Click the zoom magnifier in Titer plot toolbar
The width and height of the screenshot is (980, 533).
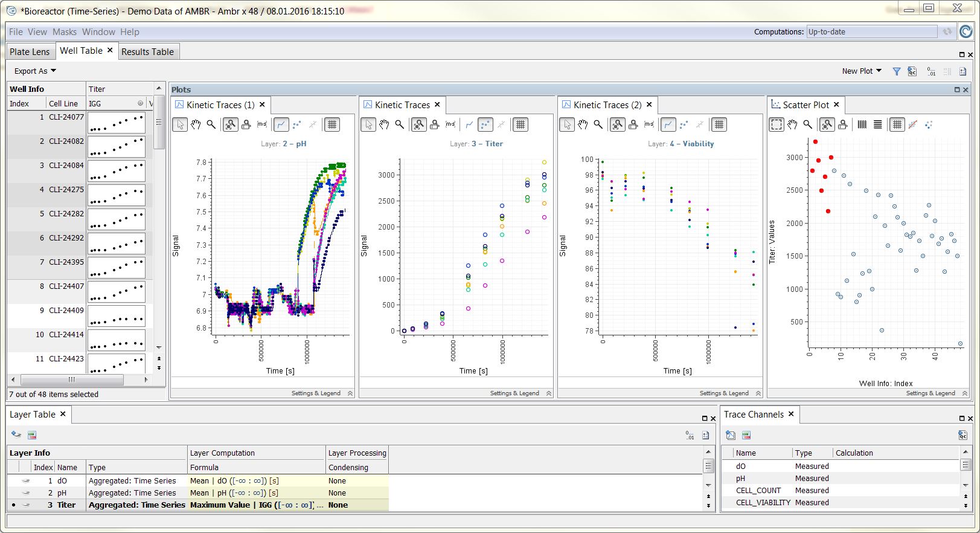coord(400,125)
